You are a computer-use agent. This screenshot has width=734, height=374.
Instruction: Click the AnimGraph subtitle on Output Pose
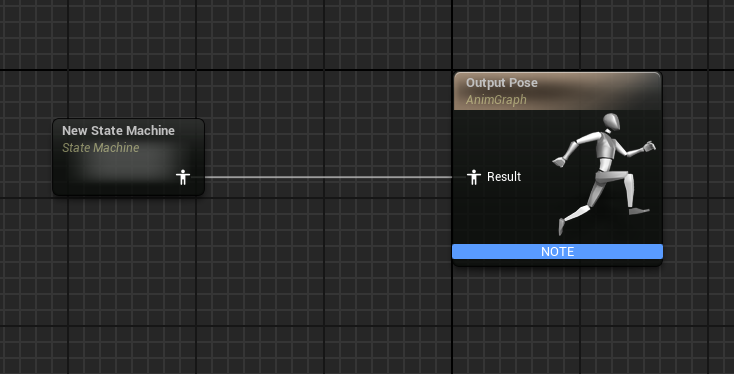click(x=496, y=100)
